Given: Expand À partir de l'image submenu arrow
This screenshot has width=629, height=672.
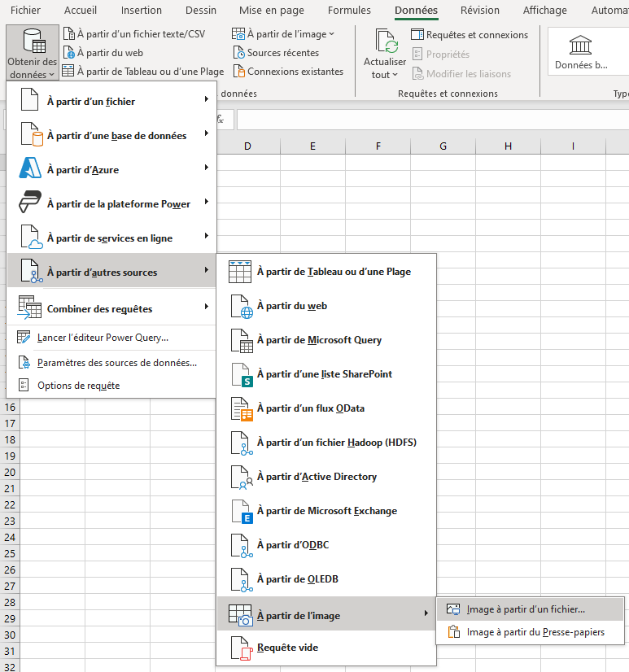Looking at the screenshot, I should click(426, 613).
